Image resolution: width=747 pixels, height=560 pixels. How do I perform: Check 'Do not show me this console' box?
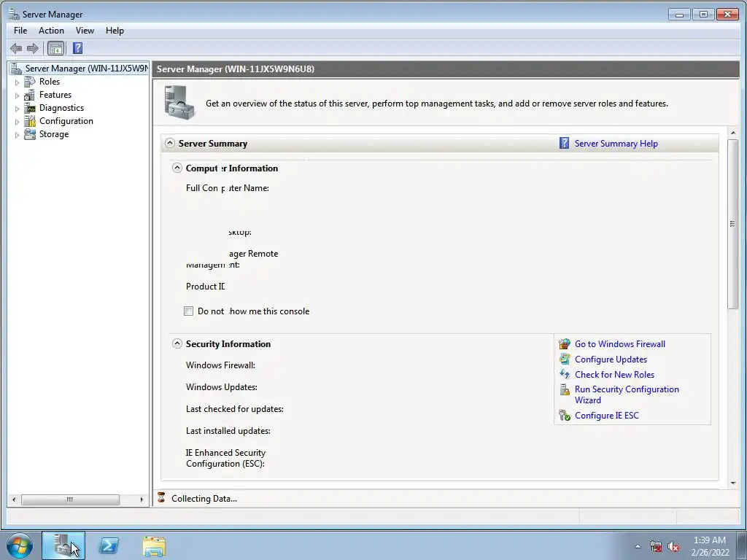click(189, 311)
